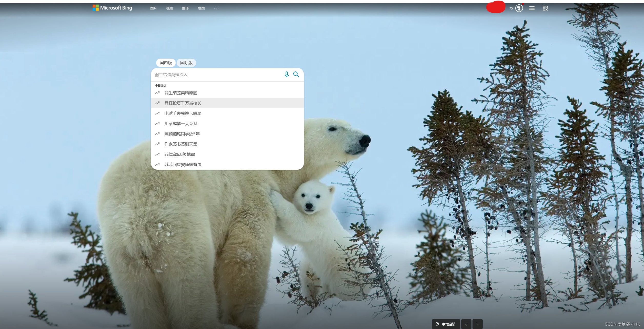Open the 地图 maps tab
The width and height of the screenshot is (644, 329).
tap(201, 8)
